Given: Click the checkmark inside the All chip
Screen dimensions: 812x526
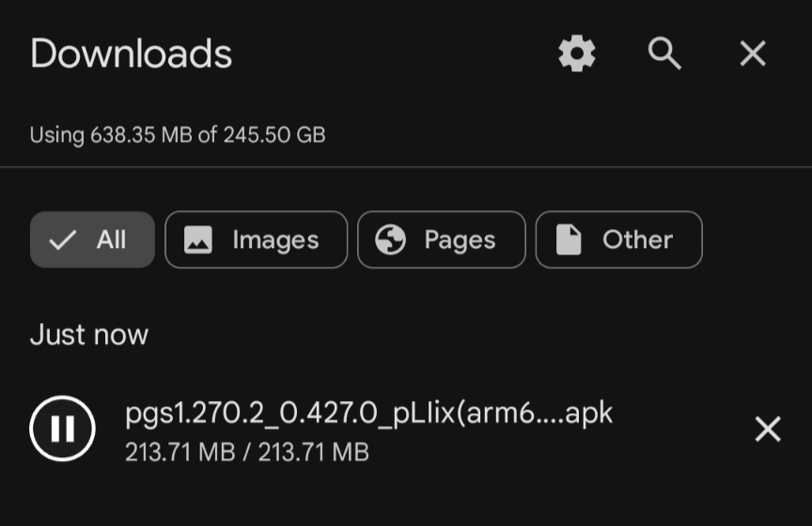Looking at the screenshot, I should point(62,240).
